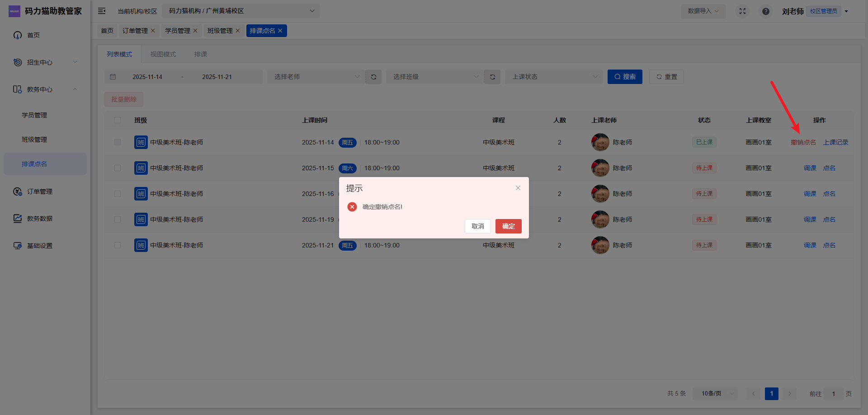Open 班级管理 in the sidebar

coord(34,140)
